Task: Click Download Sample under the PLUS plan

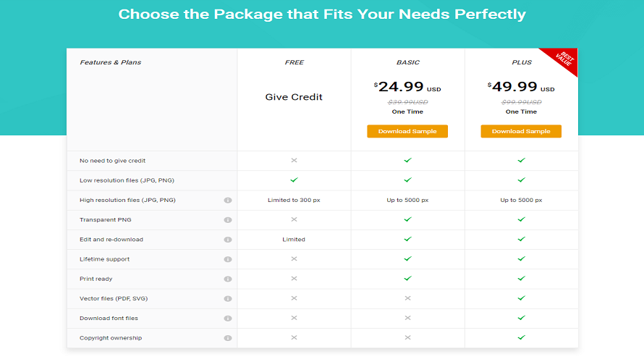Action: [x=521, y=131]
